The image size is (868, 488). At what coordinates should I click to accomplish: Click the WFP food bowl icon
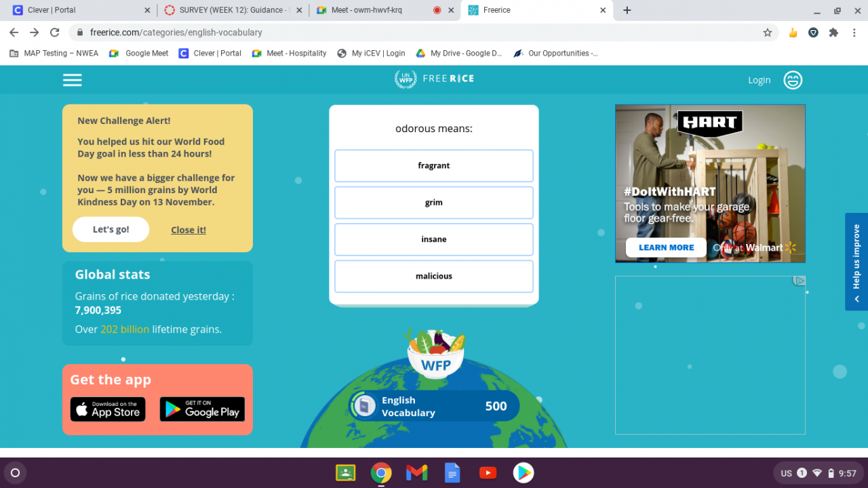[x=435, y=353]
